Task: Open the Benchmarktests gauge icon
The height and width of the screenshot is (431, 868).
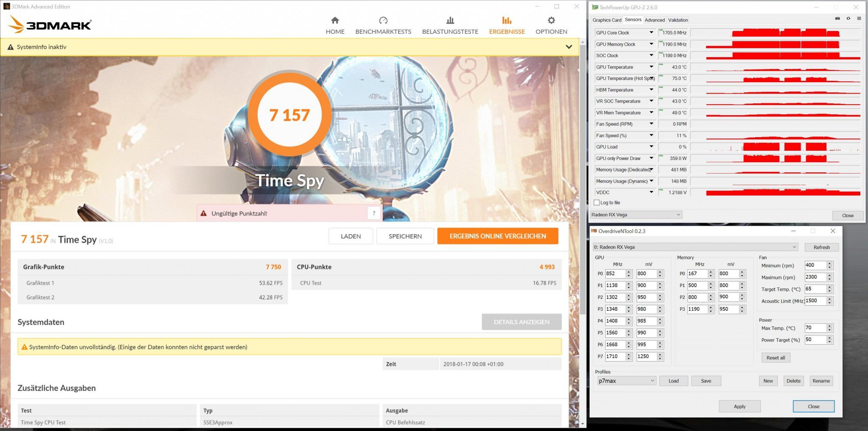Action: coord(383,20)
